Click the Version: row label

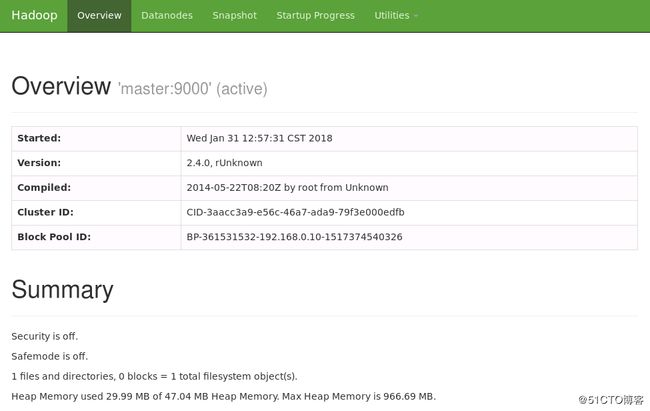click(39, 163)
